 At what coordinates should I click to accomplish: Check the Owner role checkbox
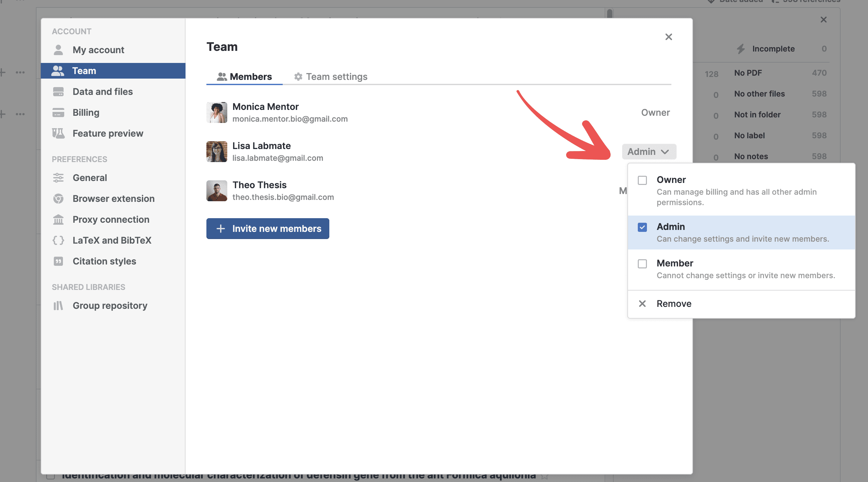point(642,180)
